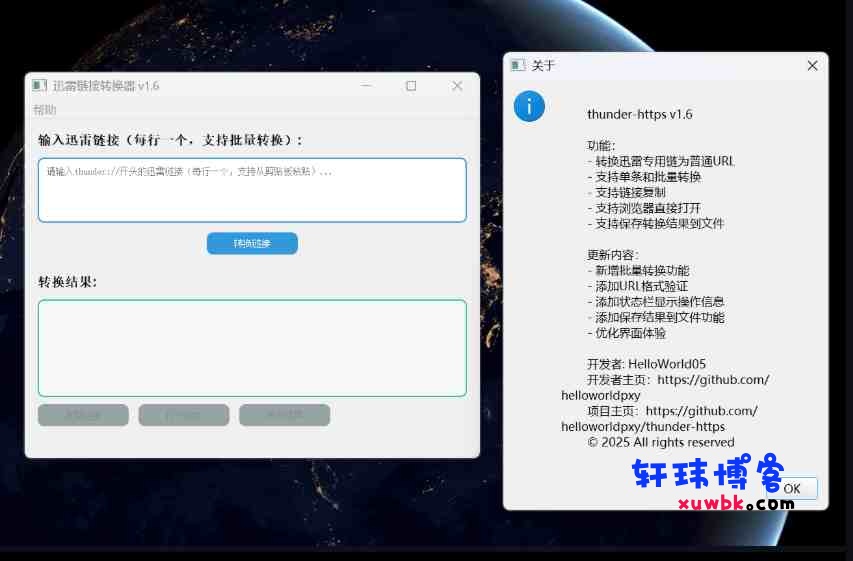Viewport: 853px width, 561px height.
Task: Click the app icon in 迅雷链接转换器 title bar
Action: [x=39, y=85]
